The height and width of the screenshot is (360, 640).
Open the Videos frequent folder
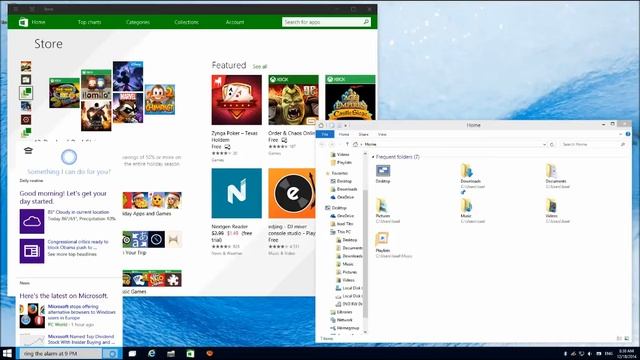(557, 211)
